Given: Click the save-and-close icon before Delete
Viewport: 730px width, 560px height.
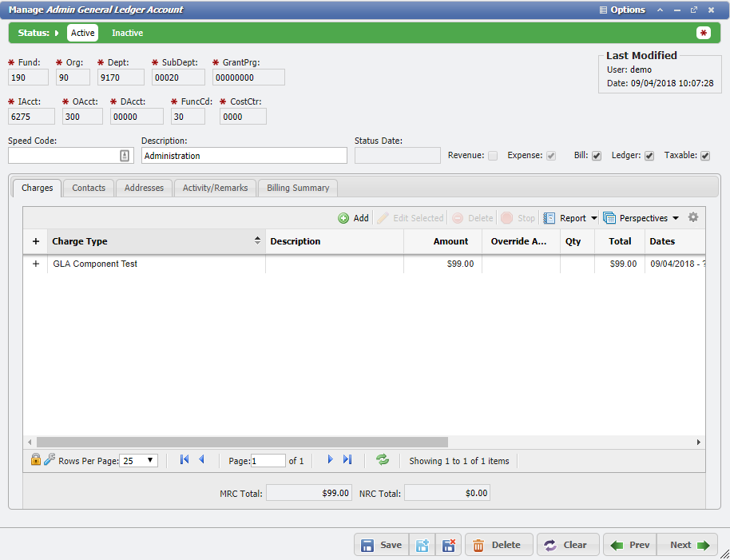Looking at the screenshot, I should [449, 545].
